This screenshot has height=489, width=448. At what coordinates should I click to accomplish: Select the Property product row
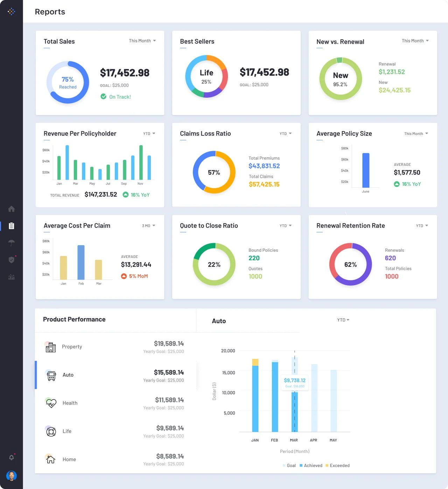pyautogui.click(x=115, y=347)
